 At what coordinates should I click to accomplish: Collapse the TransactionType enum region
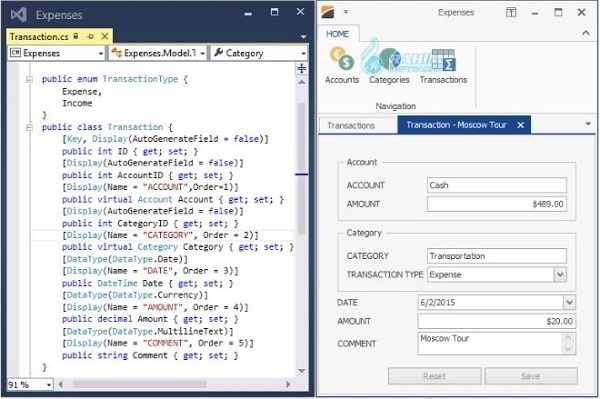pyautogui.click(x=29, y=80)
